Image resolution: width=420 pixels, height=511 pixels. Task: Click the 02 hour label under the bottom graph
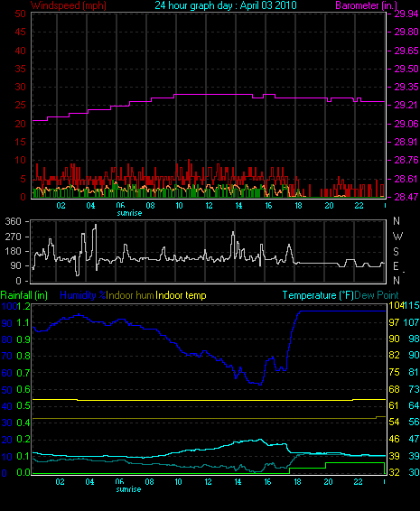point(60,482)
